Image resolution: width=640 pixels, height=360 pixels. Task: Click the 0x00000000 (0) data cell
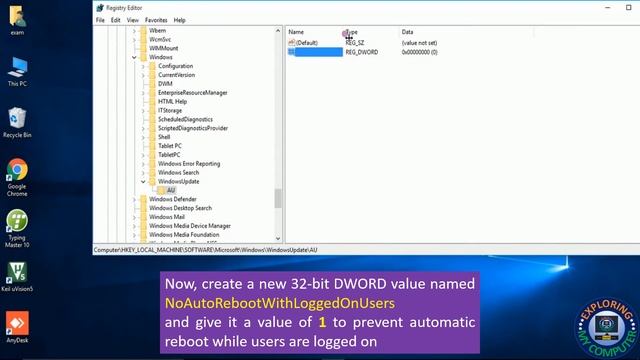tap(420, 52)
